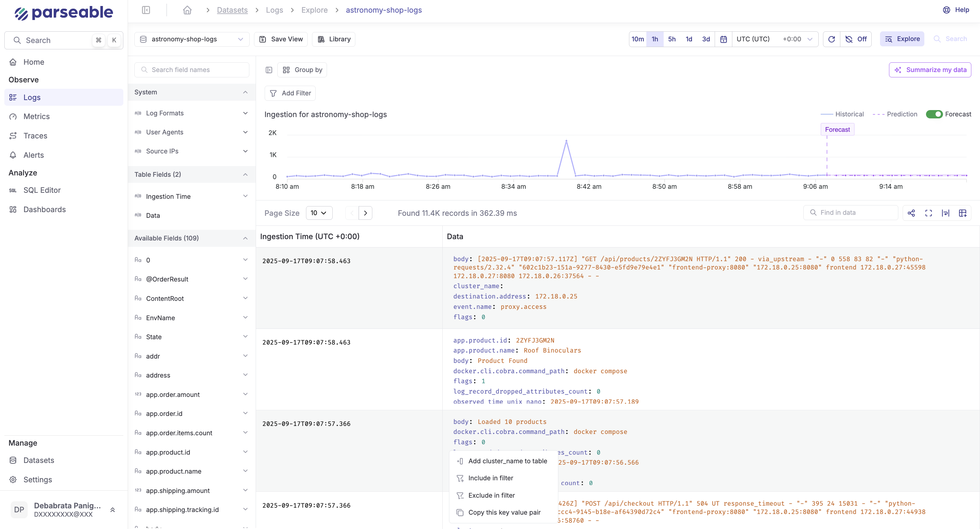Image resolution: width=980 pixels, height=529 pixels.
Task: Open the astronomy-shop-logs dataset dropdown
Action: (x=192, y=39)
